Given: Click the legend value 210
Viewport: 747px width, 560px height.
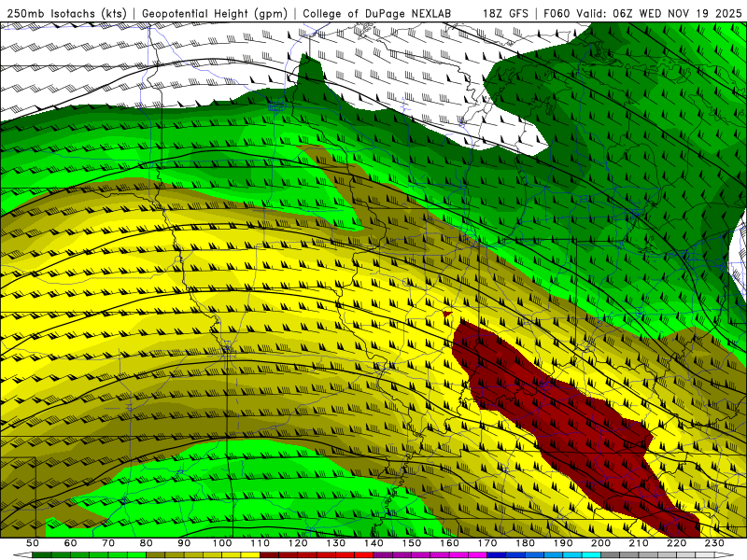Looking at the screenshot, I should (x=639, y=543).
